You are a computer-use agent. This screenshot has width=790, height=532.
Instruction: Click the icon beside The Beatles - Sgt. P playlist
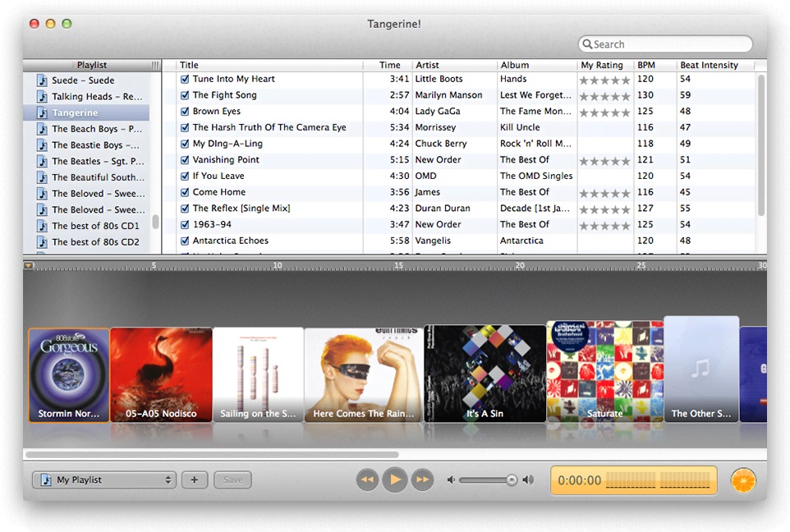(43, 161)
